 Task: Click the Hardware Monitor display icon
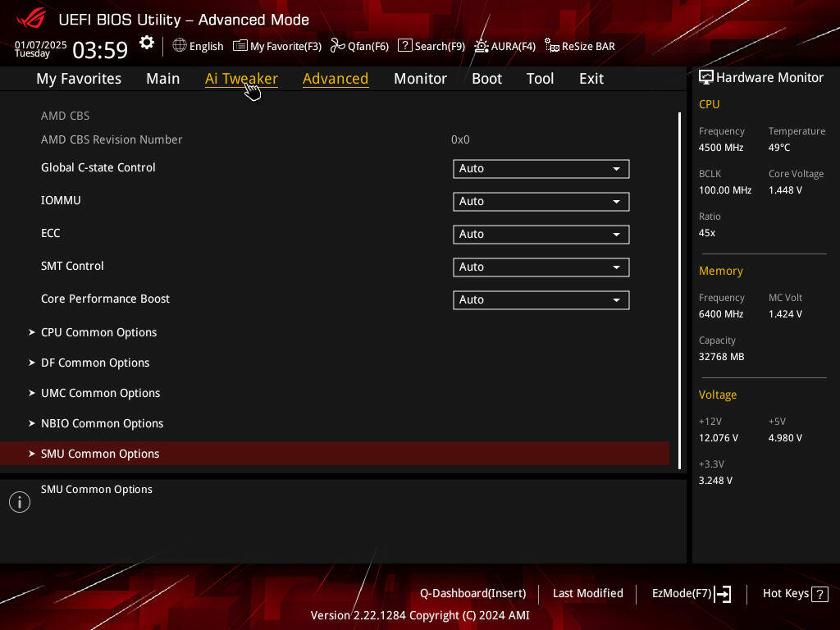tap(706, 78)
